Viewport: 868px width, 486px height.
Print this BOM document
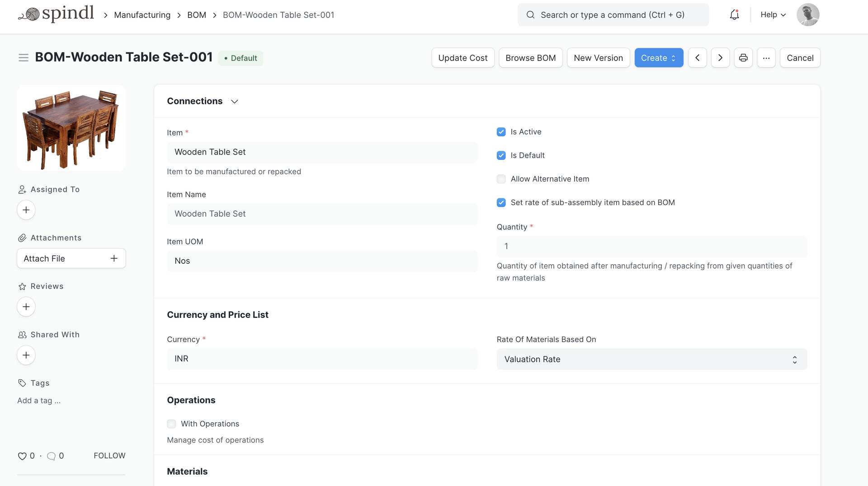click(743, 58)
